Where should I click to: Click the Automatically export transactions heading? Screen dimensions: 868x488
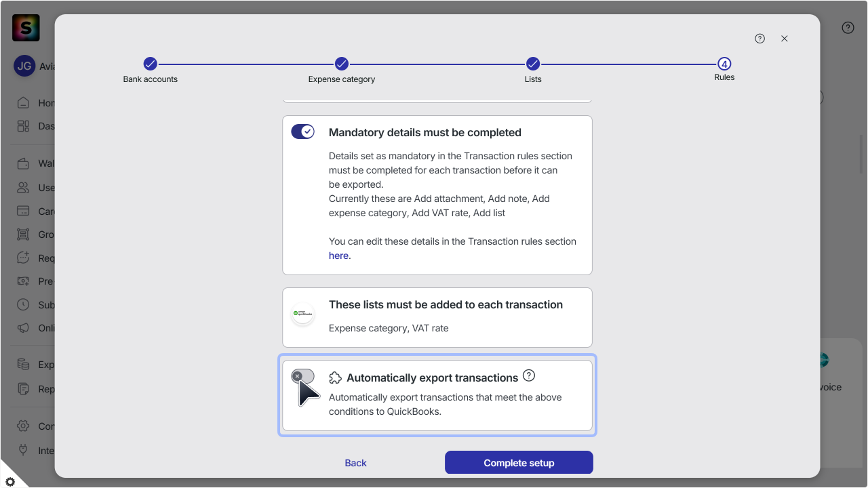pos(433,378)
